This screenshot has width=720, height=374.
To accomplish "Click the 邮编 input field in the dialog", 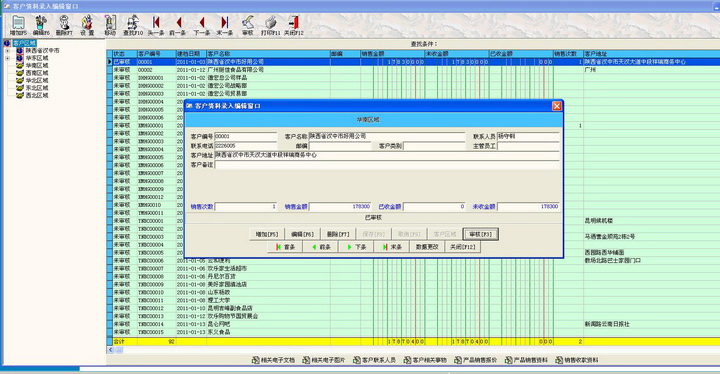I will coord(340,146).
